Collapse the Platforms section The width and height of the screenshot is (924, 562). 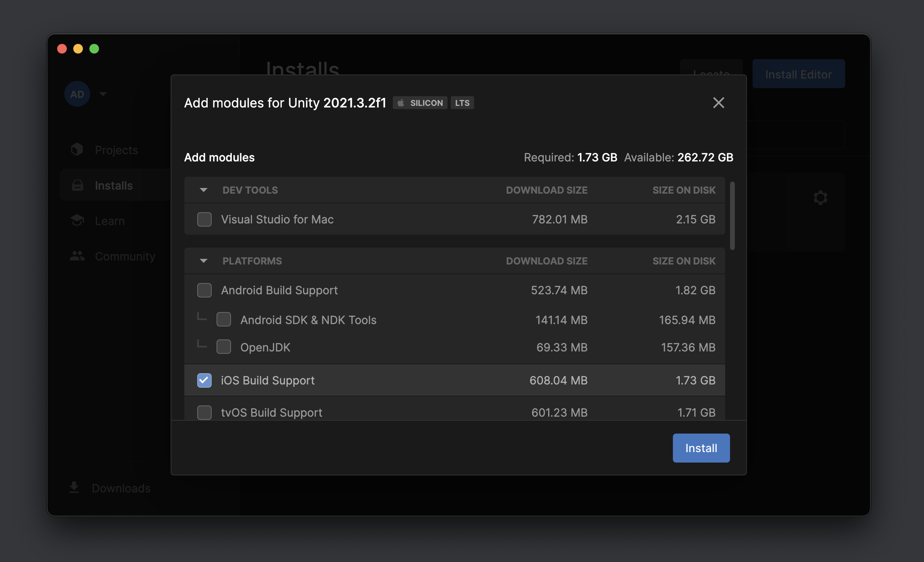(204, 260)
